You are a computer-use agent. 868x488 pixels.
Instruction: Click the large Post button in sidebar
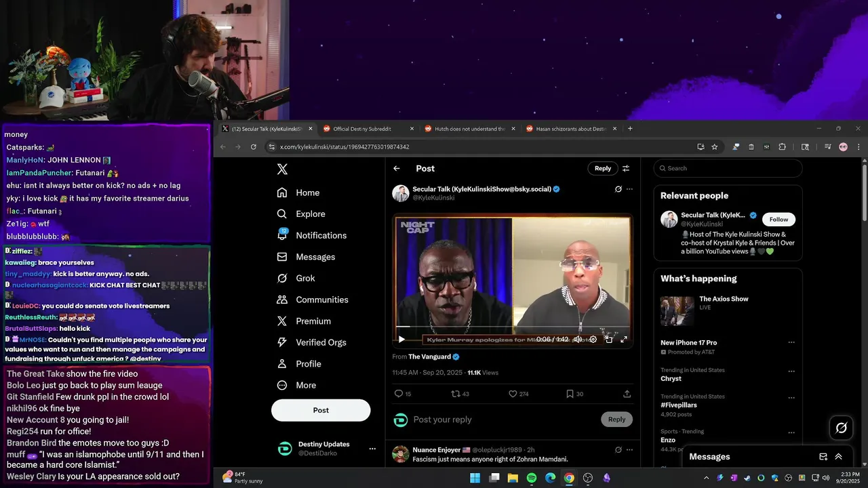(321, 410)
